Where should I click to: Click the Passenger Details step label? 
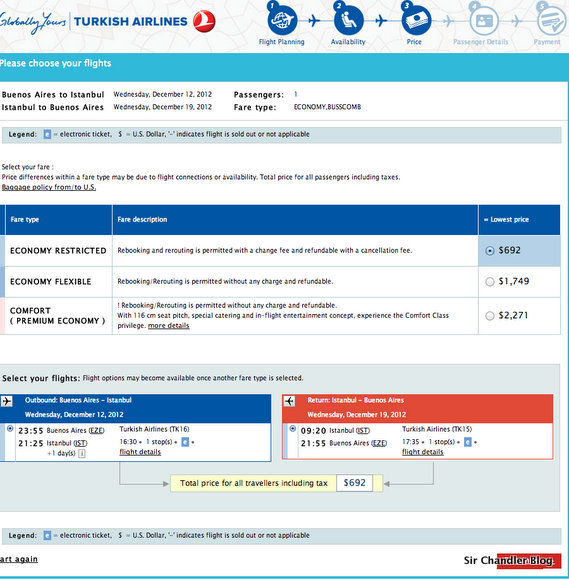tap(481, 42)
